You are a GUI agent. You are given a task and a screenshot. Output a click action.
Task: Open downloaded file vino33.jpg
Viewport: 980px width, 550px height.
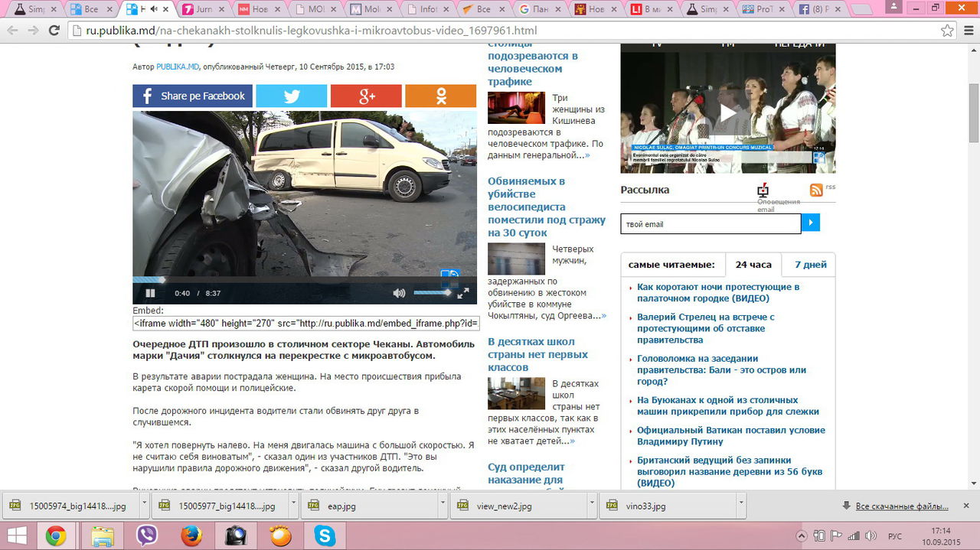coord(668,506)
